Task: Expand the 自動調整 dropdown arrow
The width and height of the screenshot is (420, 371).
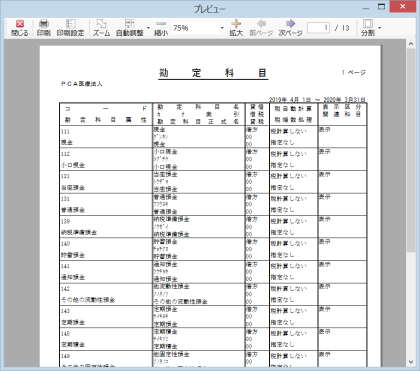Action: [x=148, y=28]
